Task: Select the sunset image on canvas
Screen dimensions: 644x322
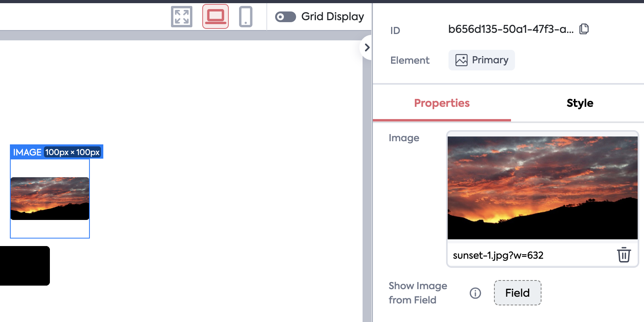Action: (50, 199)
